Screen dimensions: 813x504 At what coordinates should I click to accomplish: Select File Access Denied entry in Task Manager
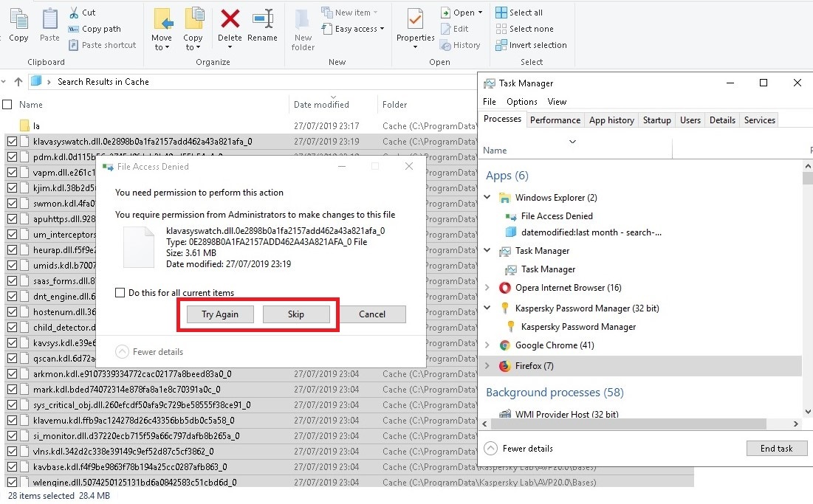pos(557,216)
